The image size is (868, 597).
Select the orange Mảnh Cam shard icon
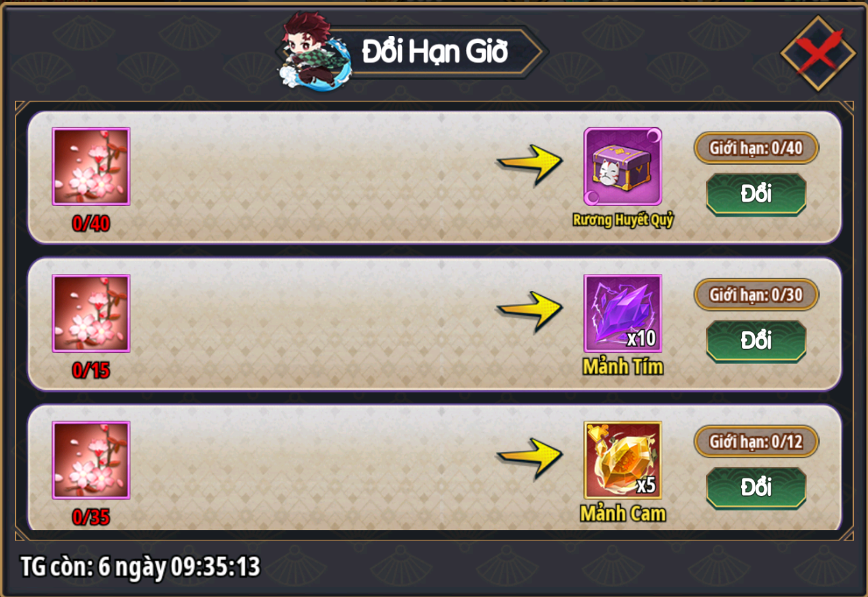click(x=623, y=460)
